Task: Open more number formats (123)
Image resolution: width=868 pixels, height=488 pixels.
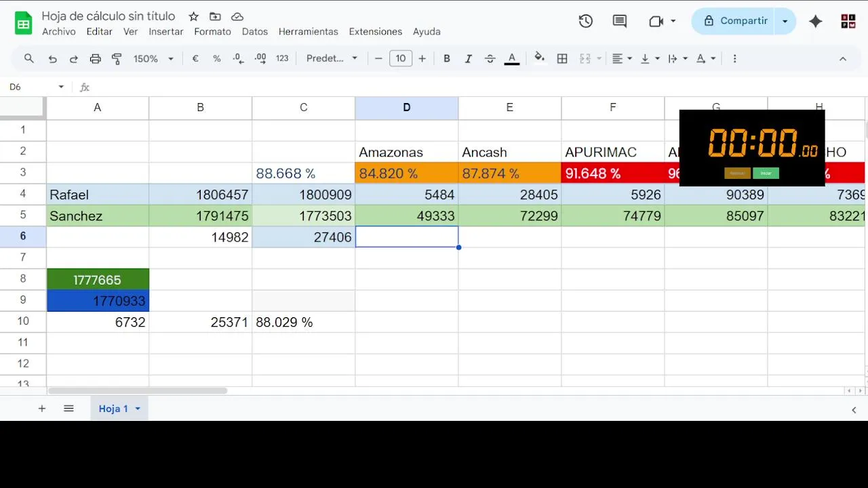Action: tap(283, 58)
